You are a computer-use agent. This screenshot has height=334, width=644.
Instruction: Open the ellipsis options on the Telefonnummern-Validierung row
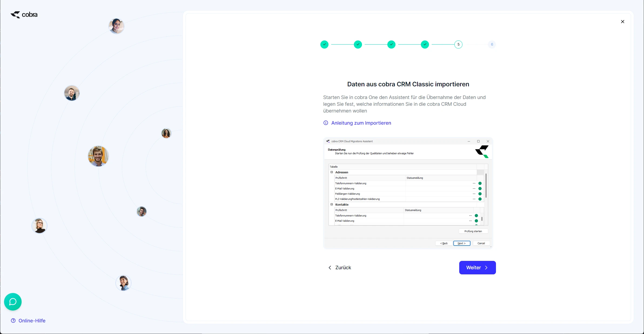click(474, 183)
